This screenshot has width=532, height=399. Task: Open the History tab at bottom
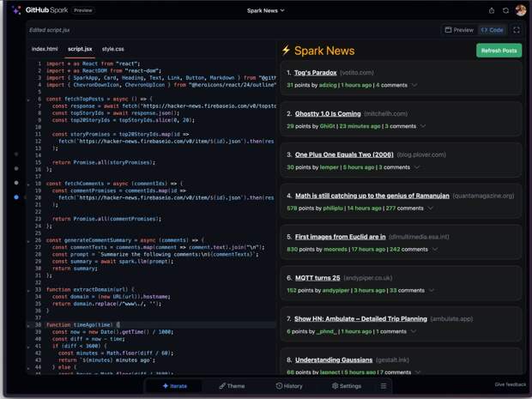pyautogui.click(x=289, y=386)
